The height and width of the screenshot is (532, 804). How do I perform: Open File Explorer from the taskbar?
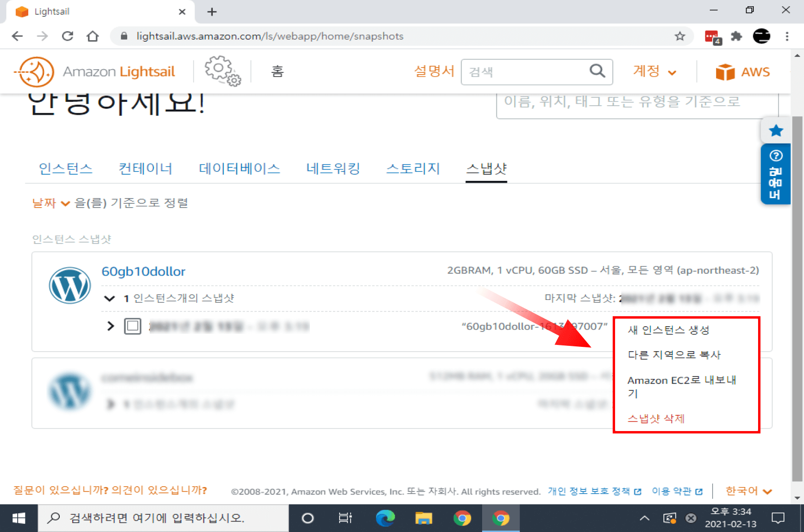click(423, 518)
